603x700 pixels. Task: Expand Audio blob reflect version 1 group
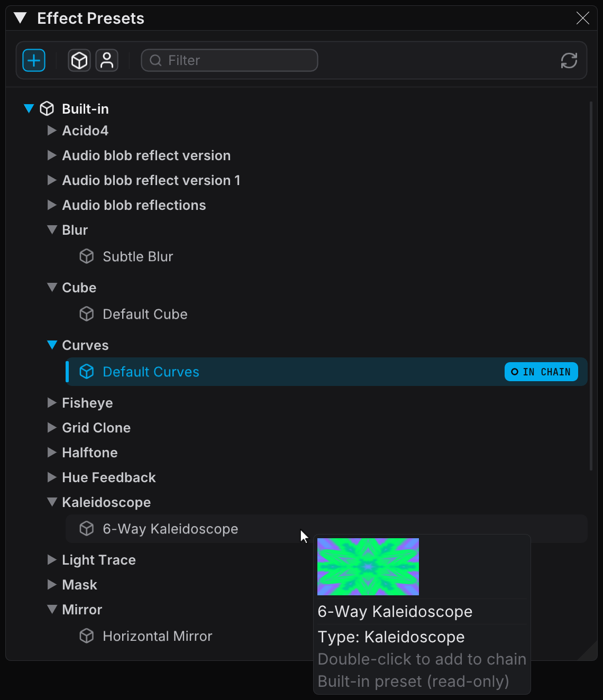[x=52, y=180]
